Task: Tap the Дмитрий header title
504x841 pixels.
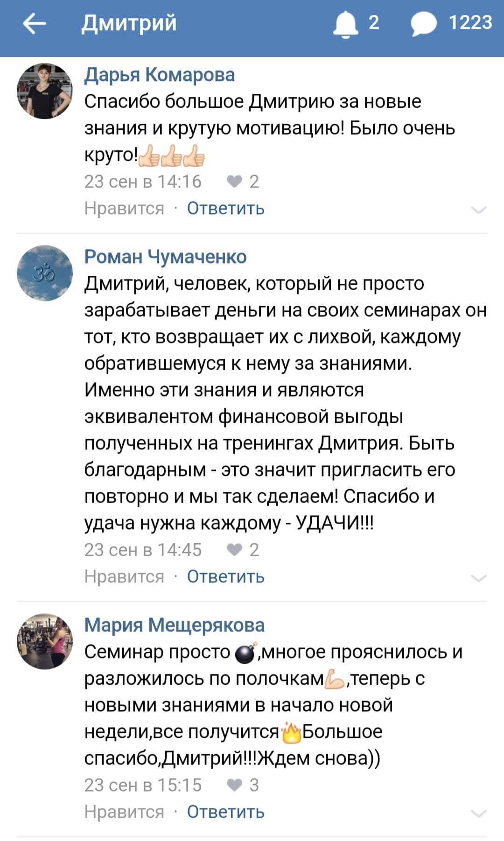Action: [129, 23]
